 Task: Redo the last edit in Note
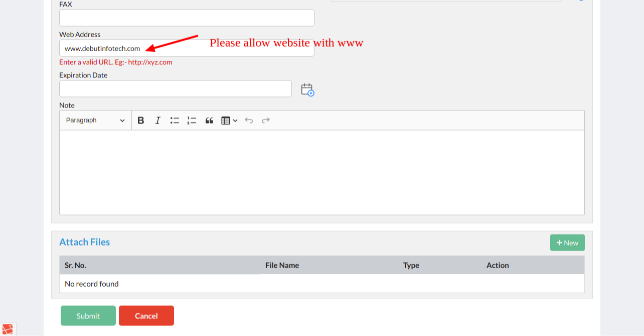coord(266,121)
